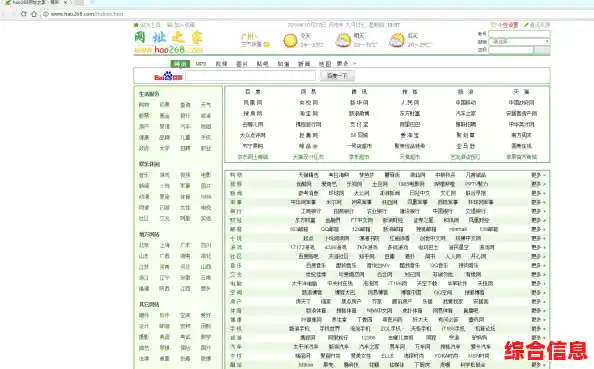This screenshot has width=594, height=369.
Task: Open the 亚马逊 link
Action: tap(466, 146)
